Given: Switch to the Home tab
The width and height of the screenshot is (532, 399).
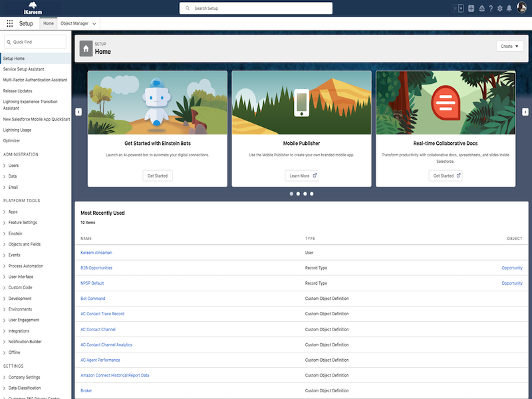Looking at the screenshot, I should click(x=48, y=23).
